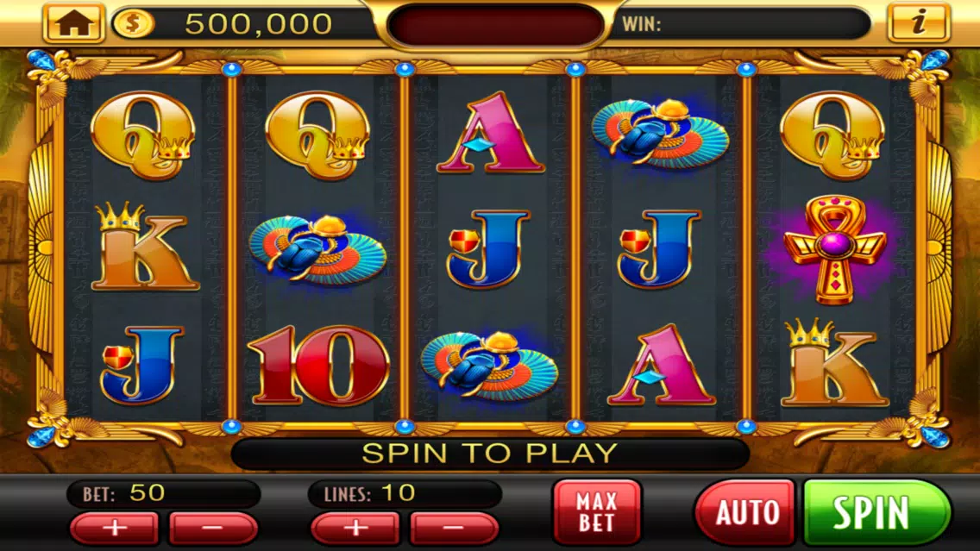Screen dimensions: 980x551
Task: Open the home screen via house icon
Action: [73, 23]
